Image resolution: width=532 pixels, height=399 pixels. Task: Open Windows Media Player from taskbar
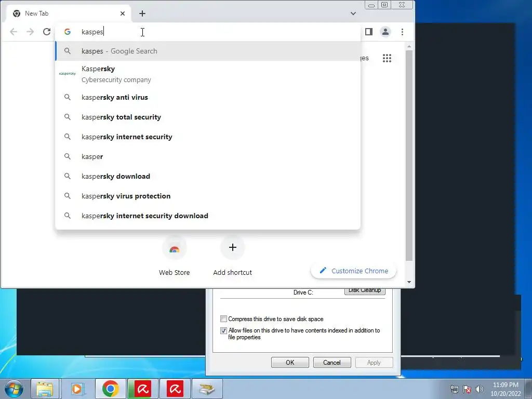point(78,389)
